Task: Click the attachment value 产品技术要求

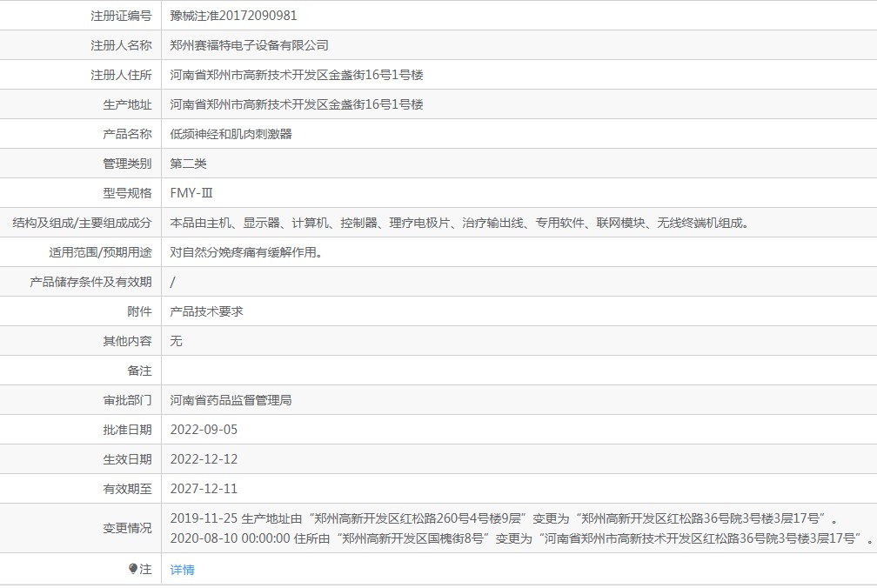Action: 207,312
